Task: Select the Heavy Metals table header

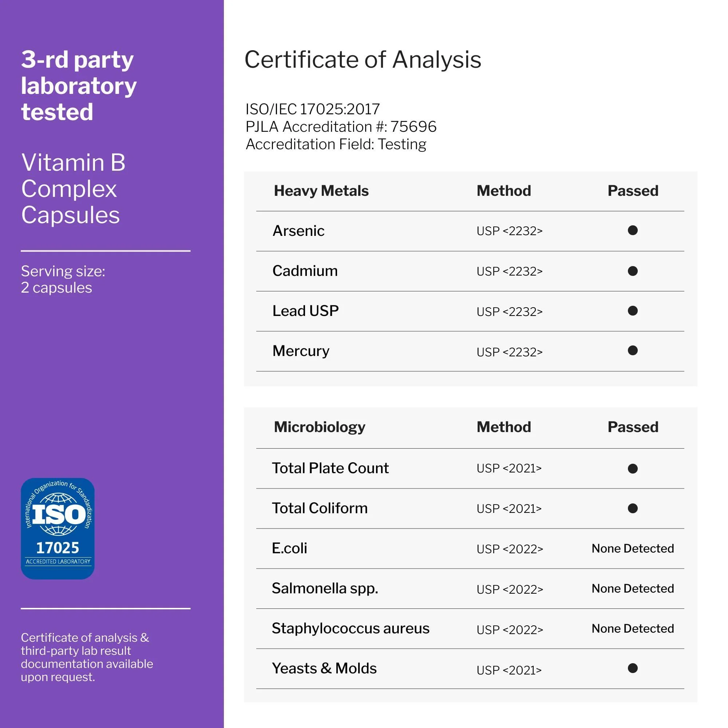Action: point(321,191)
